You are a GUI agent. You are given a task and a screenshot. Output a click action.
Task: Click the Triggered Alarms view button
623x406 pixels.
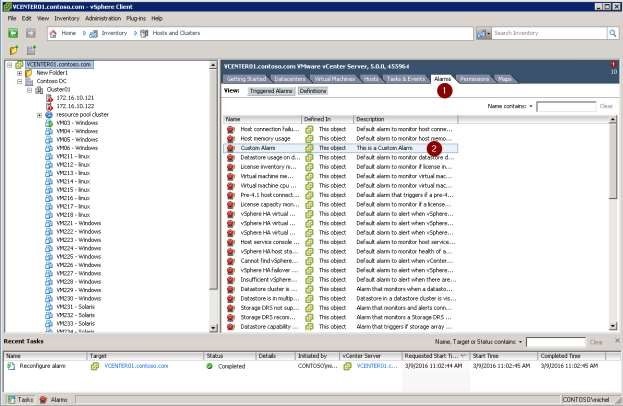(270, 91)
